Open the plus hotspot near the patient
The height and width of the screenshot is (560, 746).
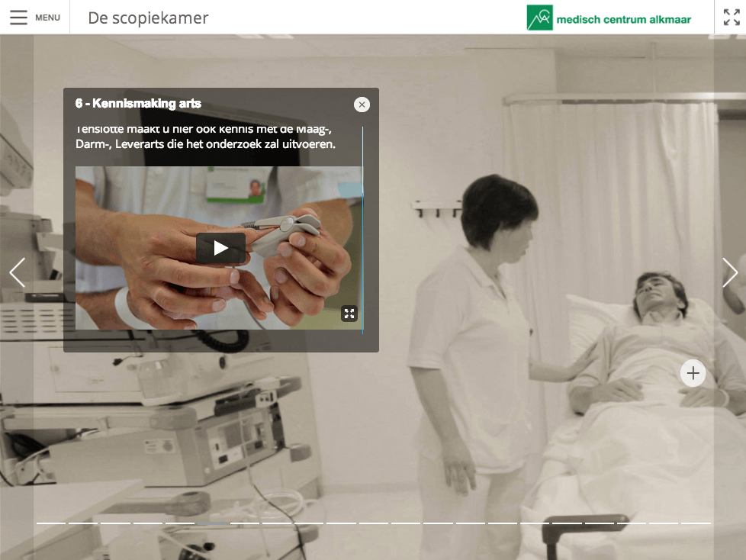coord(693,373)
